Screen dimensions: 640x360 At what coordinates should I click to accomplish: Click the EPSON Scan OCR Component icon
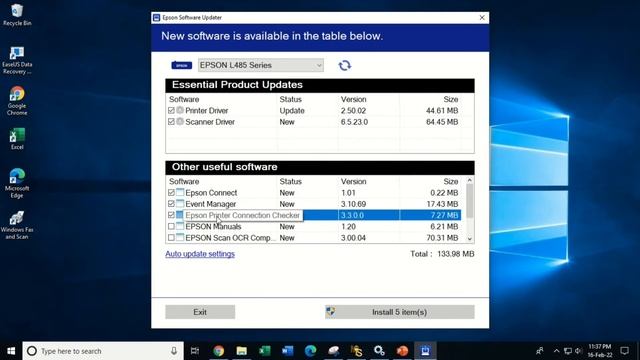click(x=180, y=238)
